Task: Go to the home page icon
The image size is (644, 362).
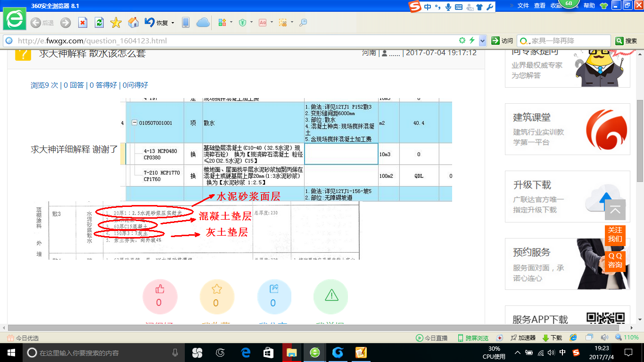Action: [133, 23]
